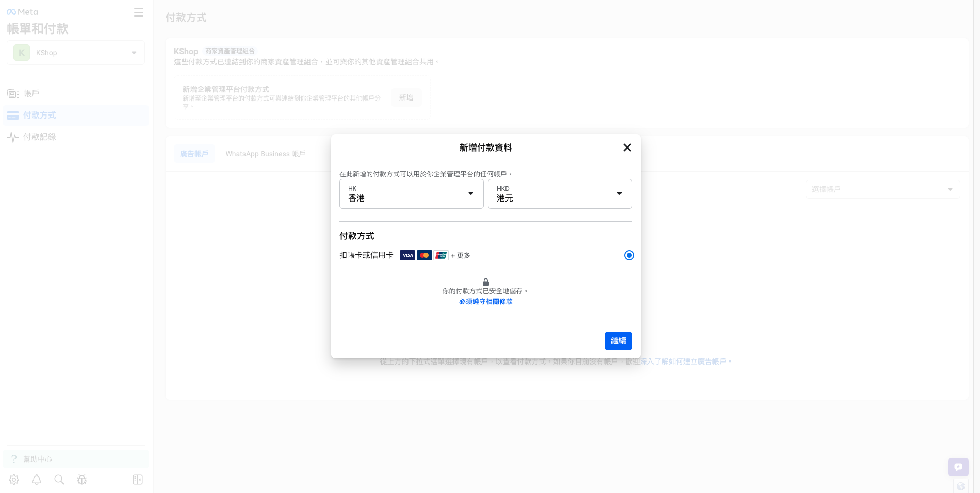Open the chat feedback bubble icon
The image size is (980, 493).
[x=958, y=467]
